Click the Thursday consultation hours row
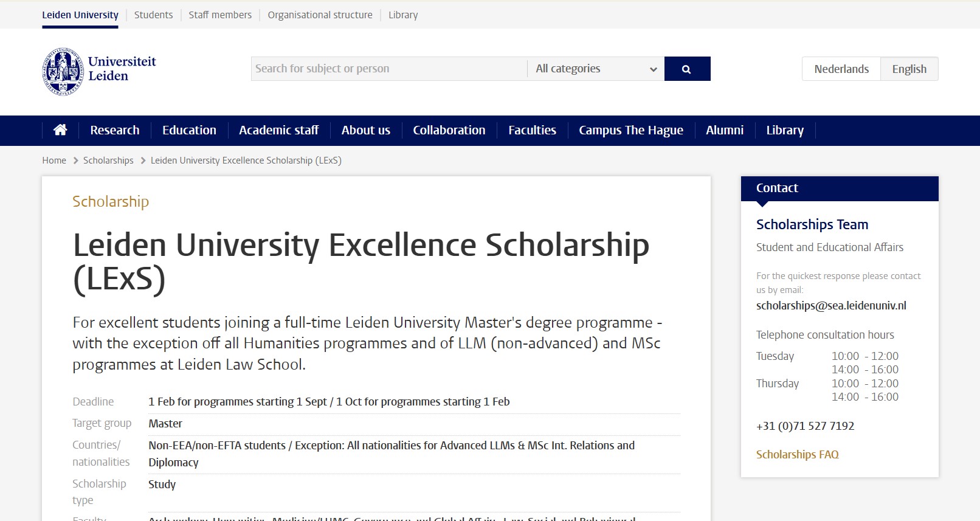The height and width of the screenshot is (521, 980). click(827, 390)
